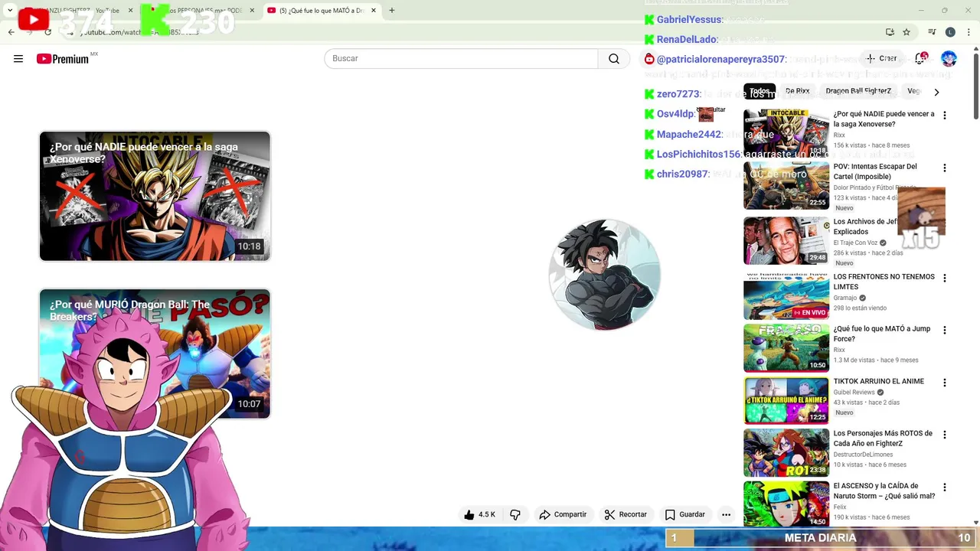The height and width of the screenshot is (551, 980).
Task: Open title ¿Qué fue lo que MATÓ a Jump Force?
Action: [x=882, y=334]
